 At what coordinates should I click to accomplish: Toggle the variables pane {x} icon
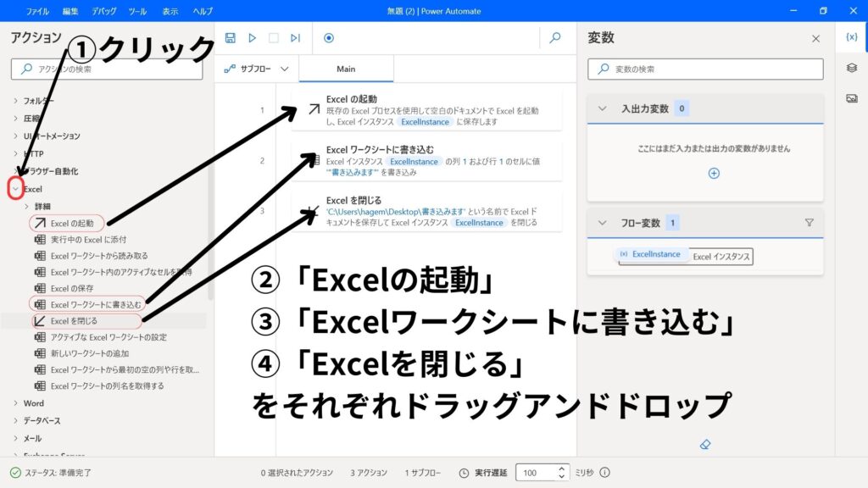point(851,37)
